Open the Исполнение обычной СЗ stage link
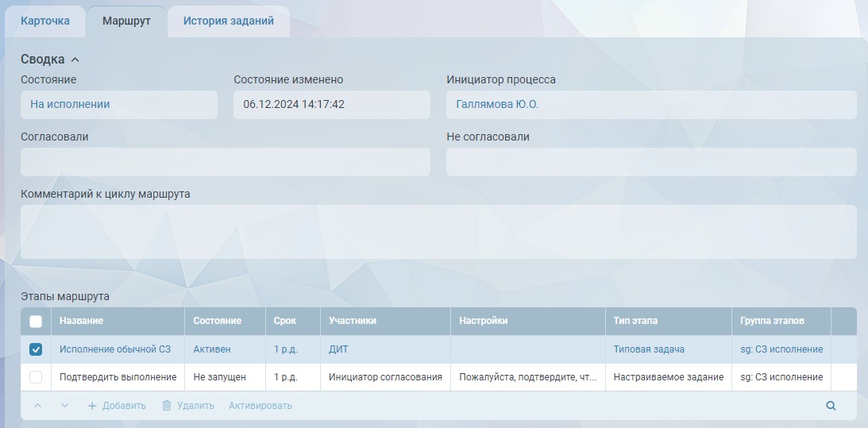Viewport: 868px width, 428px height. tap(115, 349)
